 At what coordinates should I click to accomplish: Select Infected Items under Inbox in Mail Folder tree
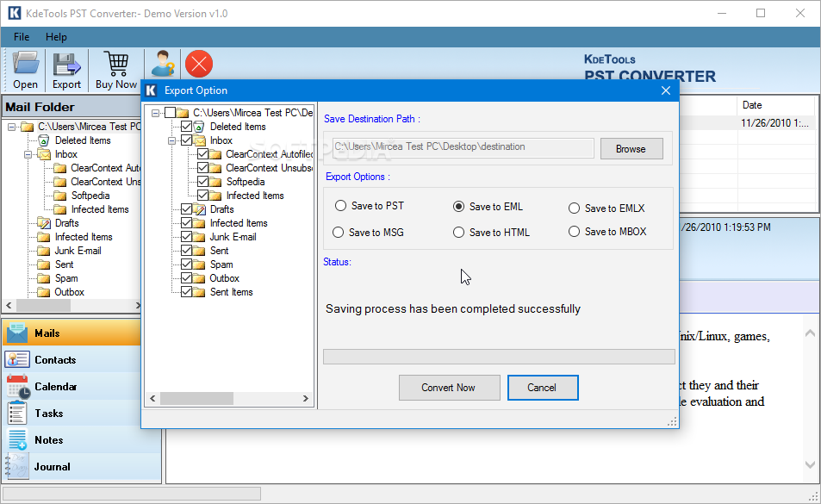(x=100, y=209)
